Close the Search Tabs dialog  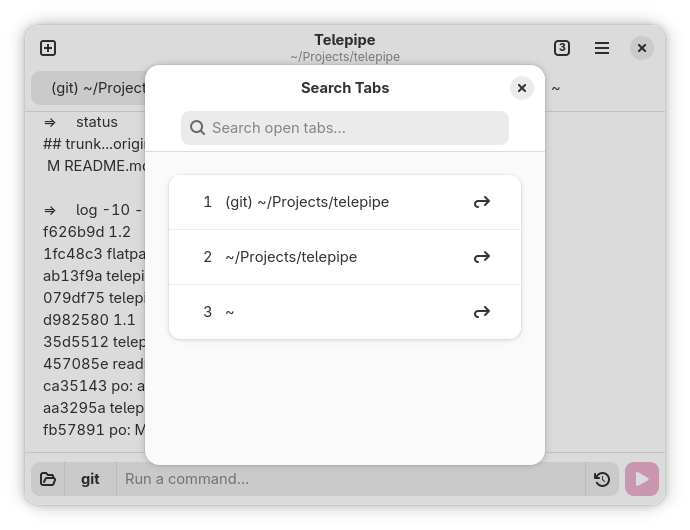tap(521, 88)
